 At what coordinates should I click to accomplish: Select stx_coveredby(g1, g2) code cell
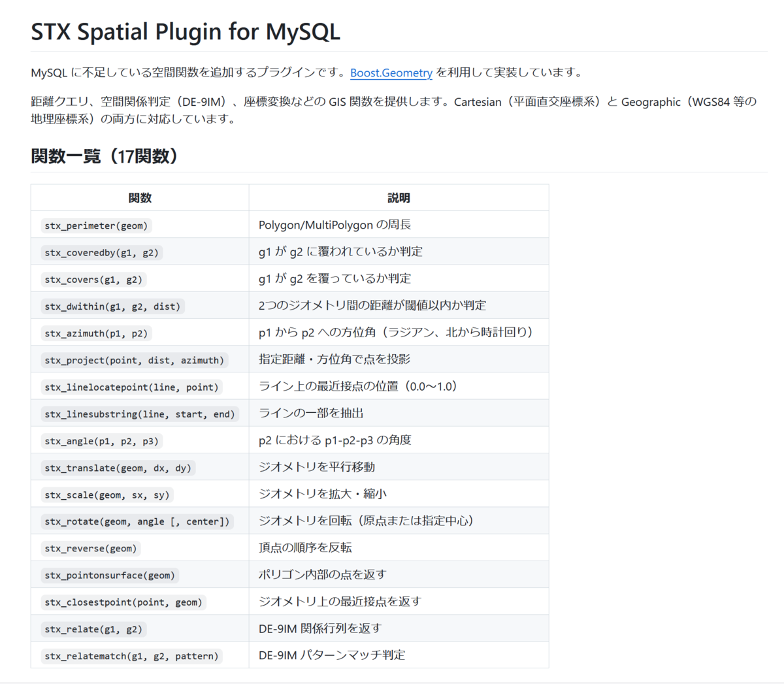[102, 252]
